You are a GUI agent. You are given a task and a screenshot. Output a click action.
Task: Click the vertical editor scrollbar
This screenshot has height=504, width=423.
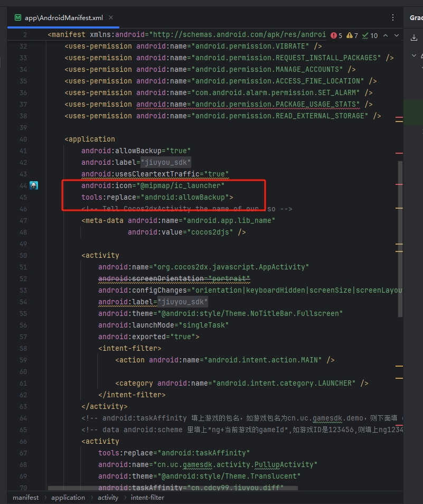400,238
